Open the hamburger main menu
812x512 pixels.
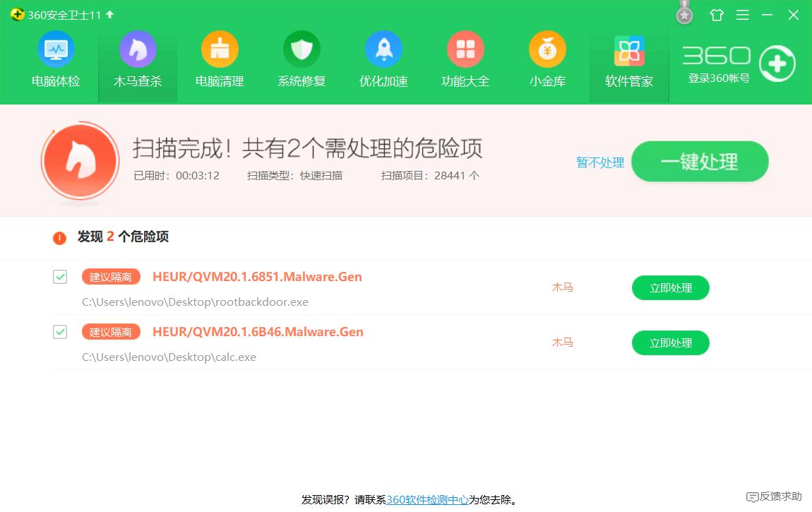743,14
